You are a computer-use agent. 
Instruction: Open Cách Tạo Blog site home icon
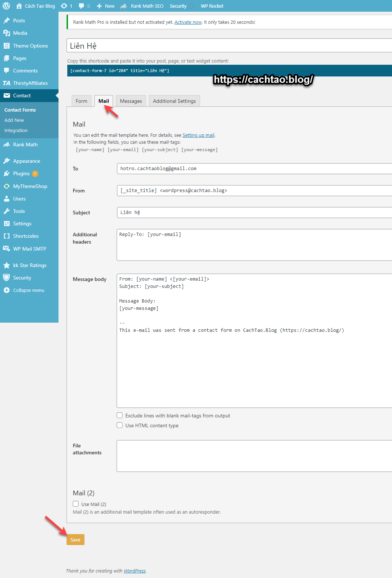[19, 6]
